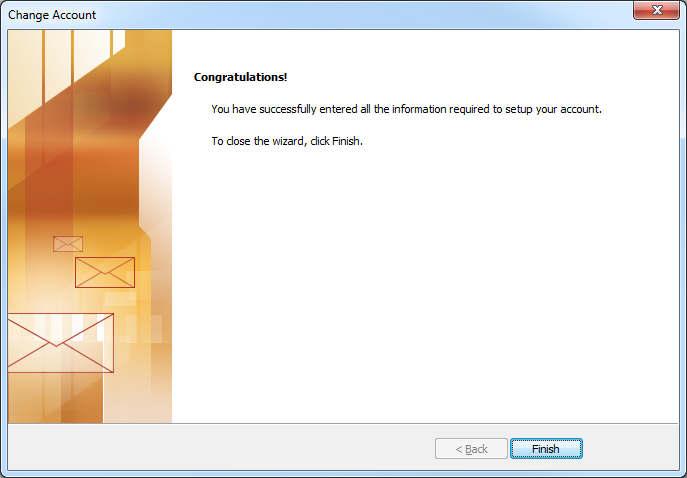Screen dimensions: 687x478
Task: Click the Congratulations! heading
Action: [240, 77]
